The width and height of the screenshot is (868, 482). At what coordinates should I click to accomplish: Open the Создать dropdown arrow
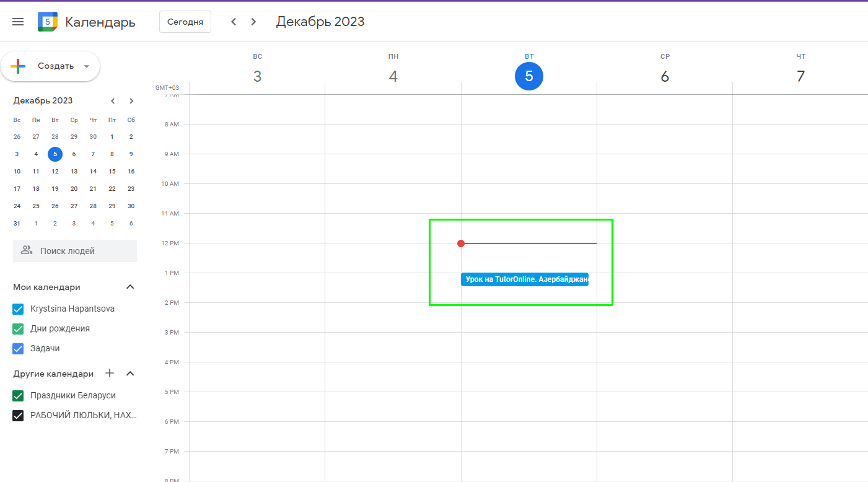tap(87, 66)
